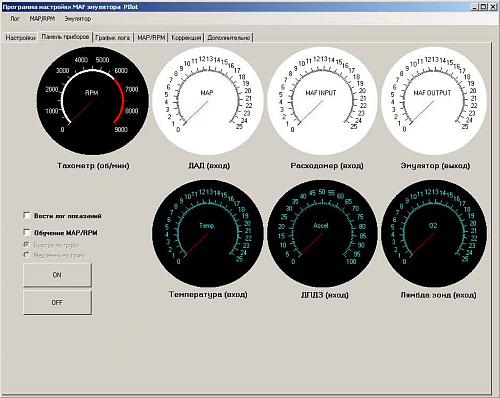Viewport: 500px width, 398px height.
Task: Switch to the График лога tab
Action: coord(113,38)
